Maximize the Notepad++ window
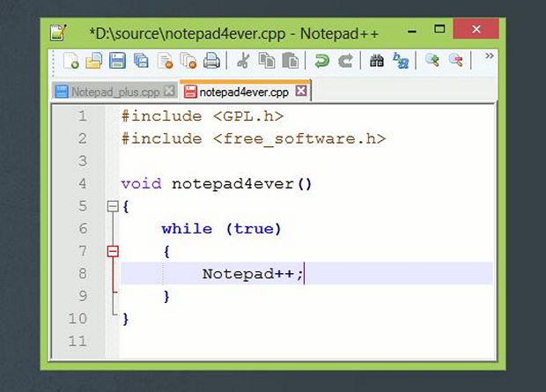Viewport: 546px width, 392px height. point(439,29)
